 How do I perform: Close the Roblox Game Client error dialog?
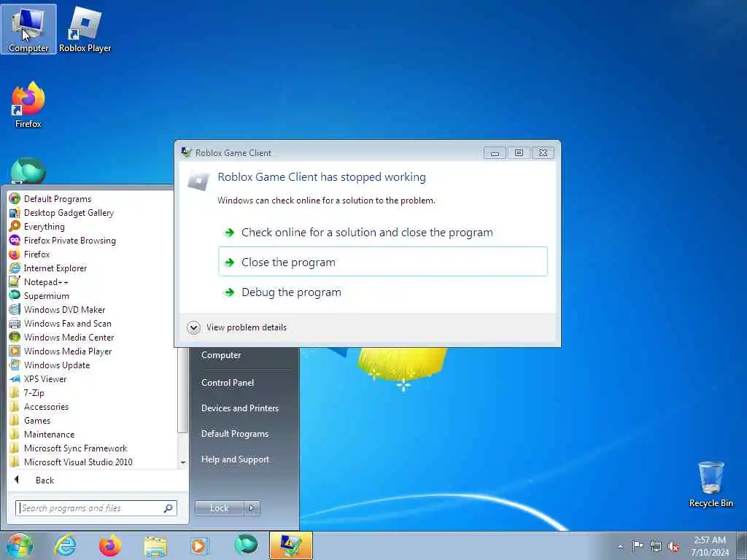(x=543, y=153)
